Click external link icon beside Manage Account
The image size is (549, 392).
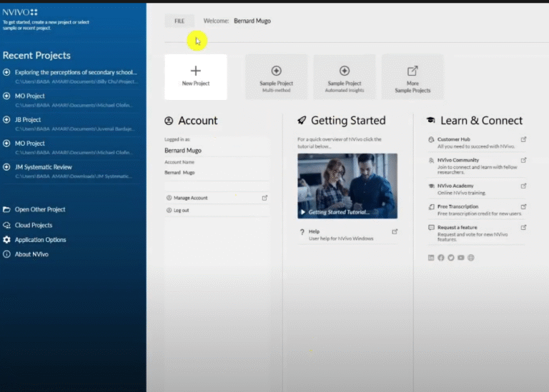(264, 198)
